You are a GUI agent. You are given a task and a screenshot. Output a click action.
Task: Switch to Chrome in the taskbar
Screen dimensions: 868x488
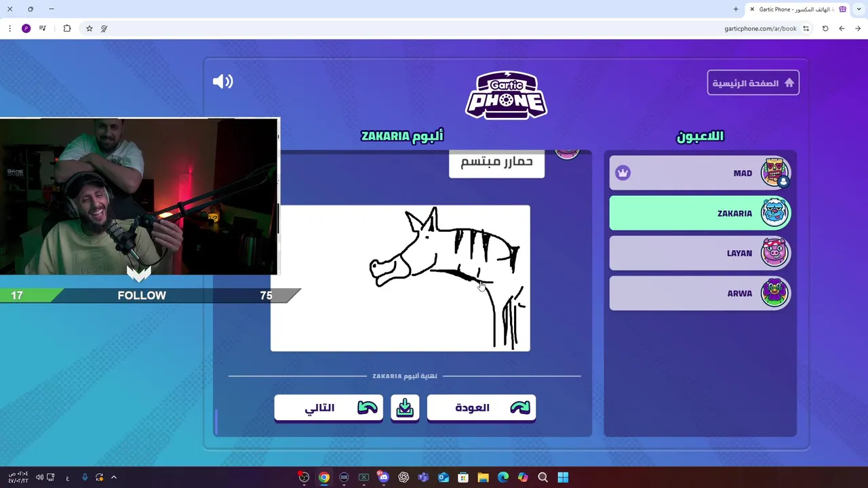coord(324,477)
